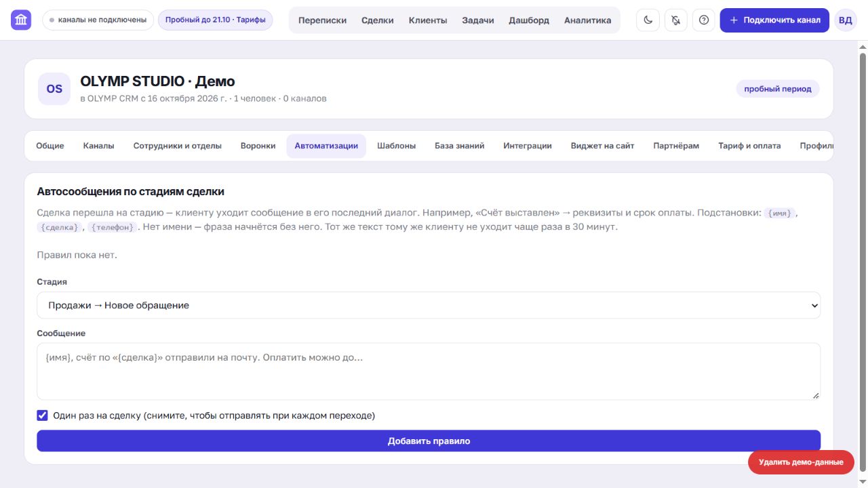Open the trial tariff link "Пробный до 21.10 · Тарифы"
This screenshot has width=868, height=488.
(216, 20)
